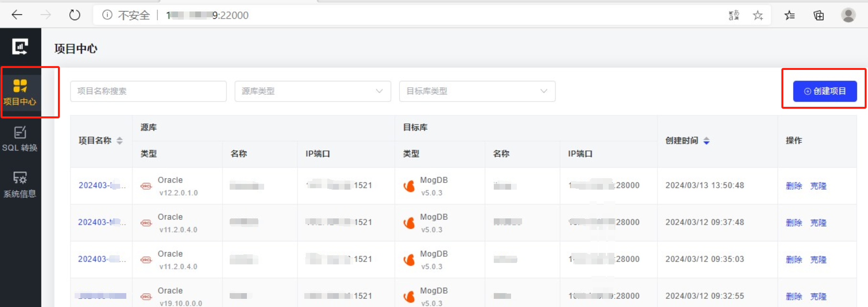The width and height of the screenshot is (868, 307).
Task: Clone the project created 2024/03/12 09:35:03
Action: pyautogui.click(x=818, y=260)
